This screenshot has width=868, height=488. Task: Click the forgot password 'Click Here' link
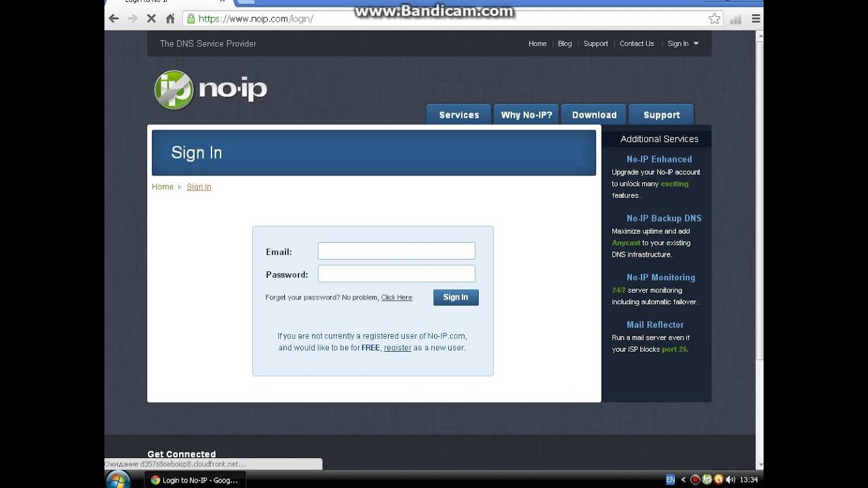(397, 298)
